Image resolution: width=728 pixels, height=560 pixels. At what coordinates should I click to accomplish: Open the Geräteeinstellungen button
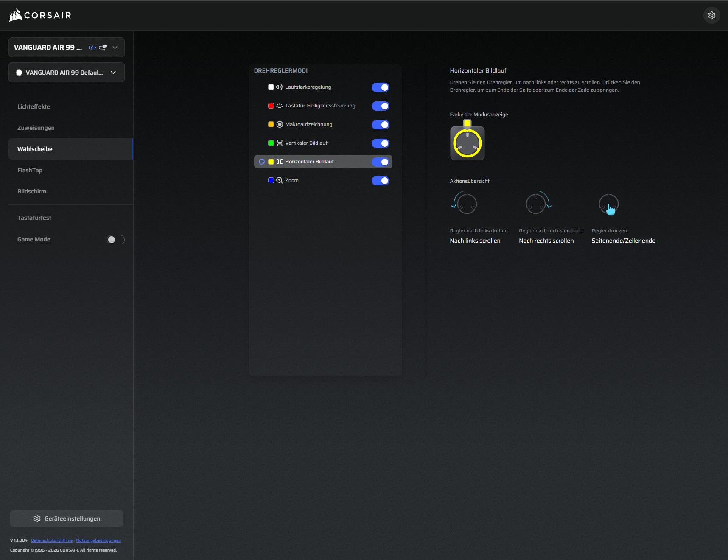click(x=67, y=518)
